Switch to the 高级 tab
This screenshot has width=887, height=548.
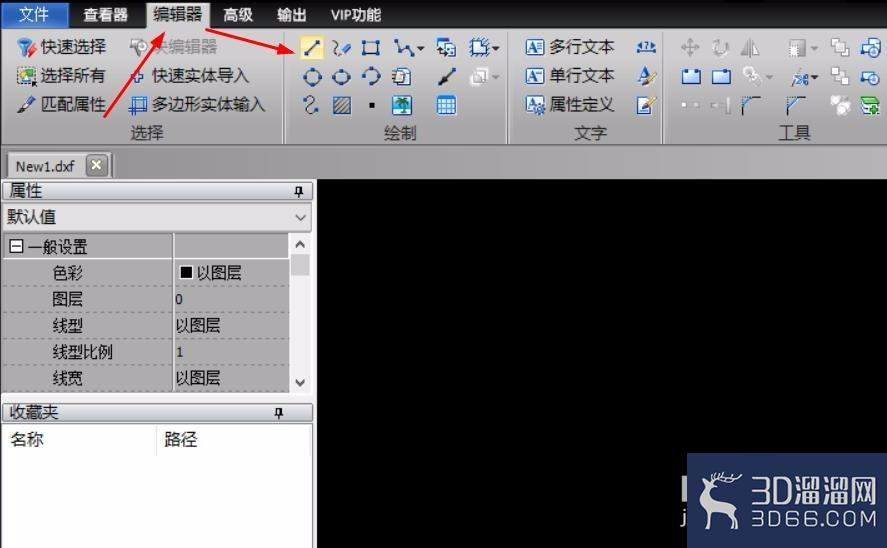(x=238, y=15)
